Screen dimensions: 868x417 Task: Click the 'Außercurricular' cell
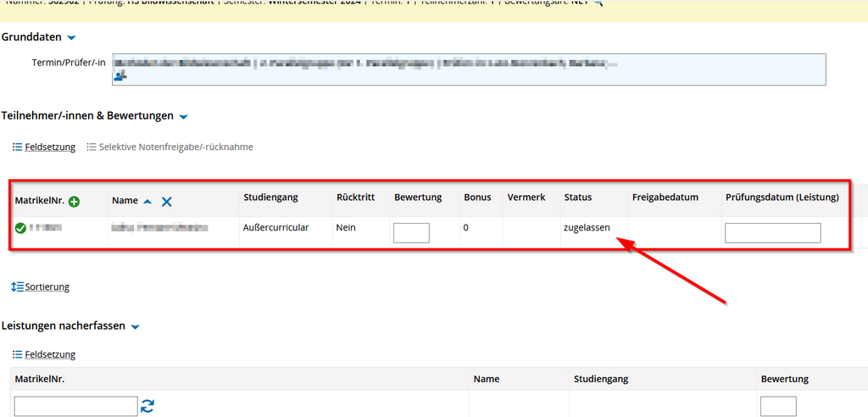click(x=275, y=228)
